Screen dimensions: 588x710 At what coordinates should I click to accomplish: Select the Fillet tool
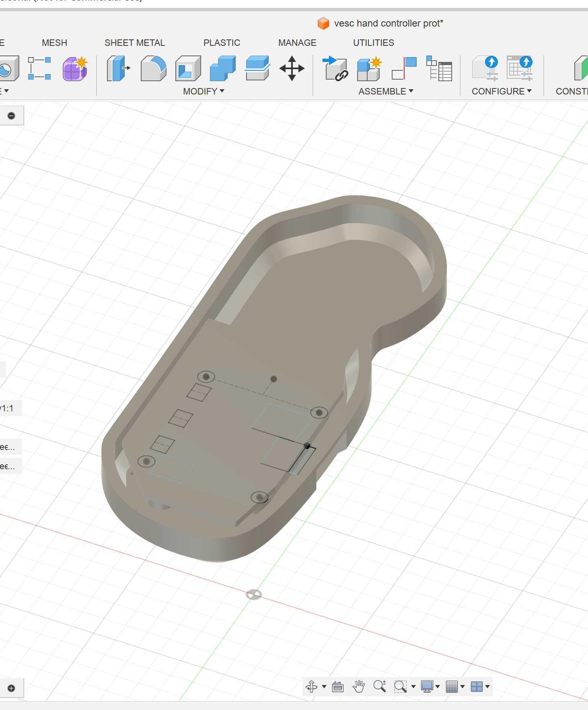[153, 69]
